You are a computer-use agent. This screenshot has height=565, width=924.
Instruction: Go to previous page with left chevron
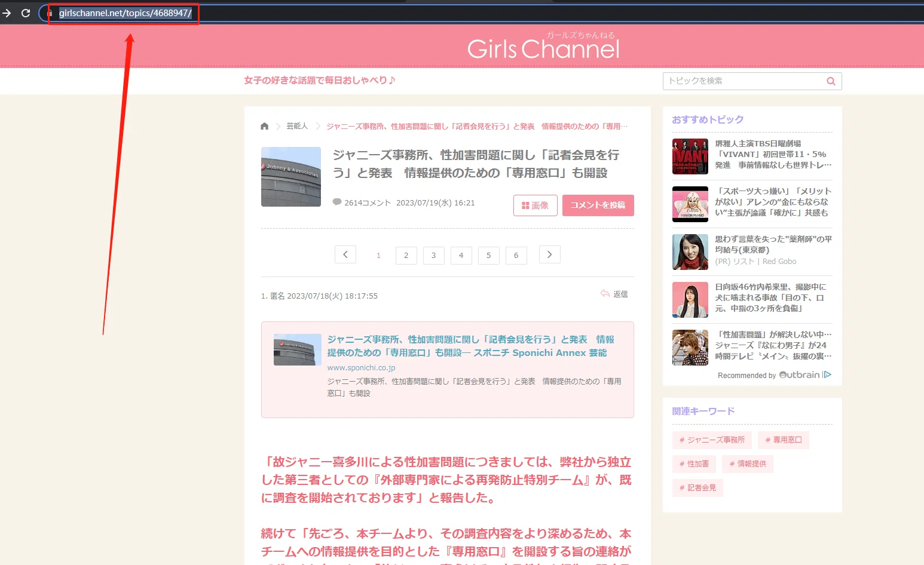tap(345, 254)
